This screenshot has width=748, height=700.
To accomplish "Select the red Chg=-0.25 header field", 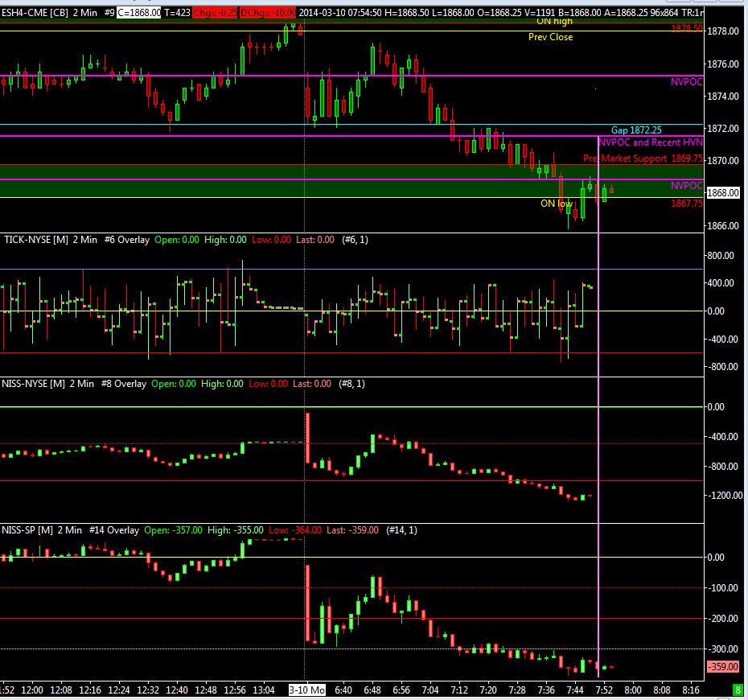I will pos(213,13).
